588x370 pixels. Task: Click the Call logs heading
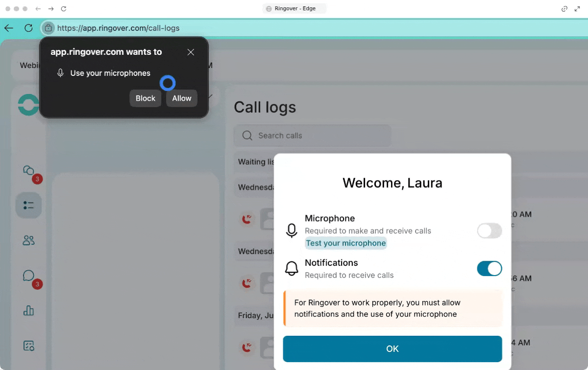(265, 107)
